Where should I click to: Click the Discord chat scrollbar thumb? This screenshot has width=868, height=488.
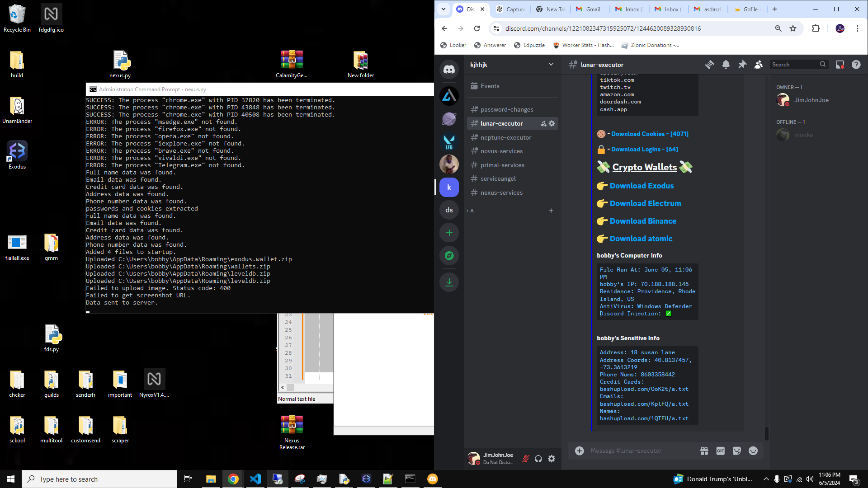click(x=766, y=433)
